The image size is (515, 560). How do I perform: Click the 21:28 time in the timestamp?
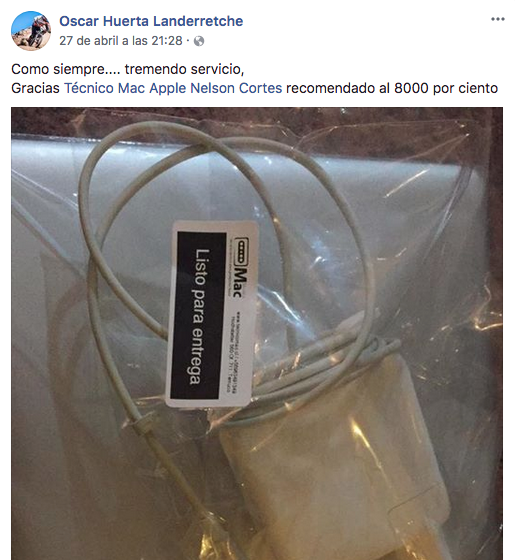167,41
